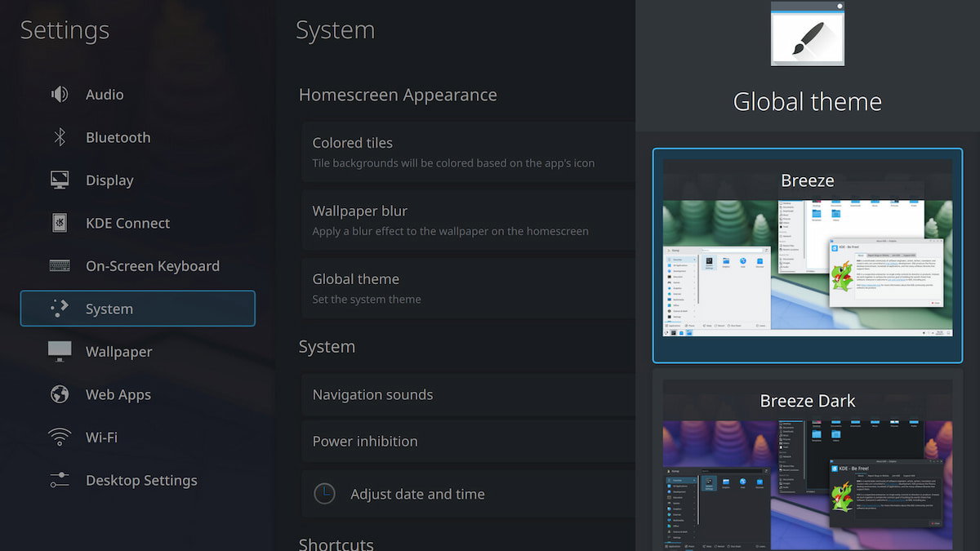
Task: Click the System dots icon in sidebar
Action: [60, 309]
